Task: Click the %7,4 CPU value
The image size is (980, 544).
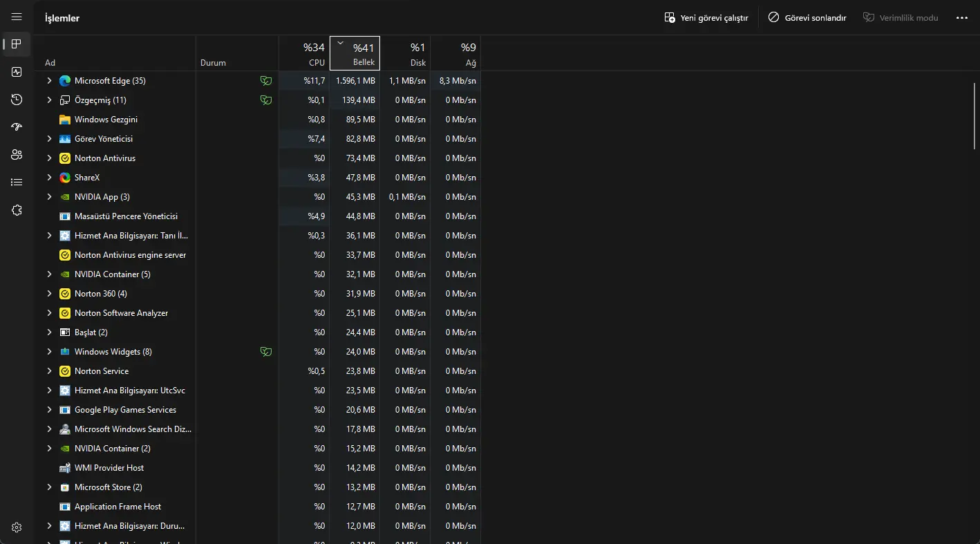Action: [x=317, y=139]
